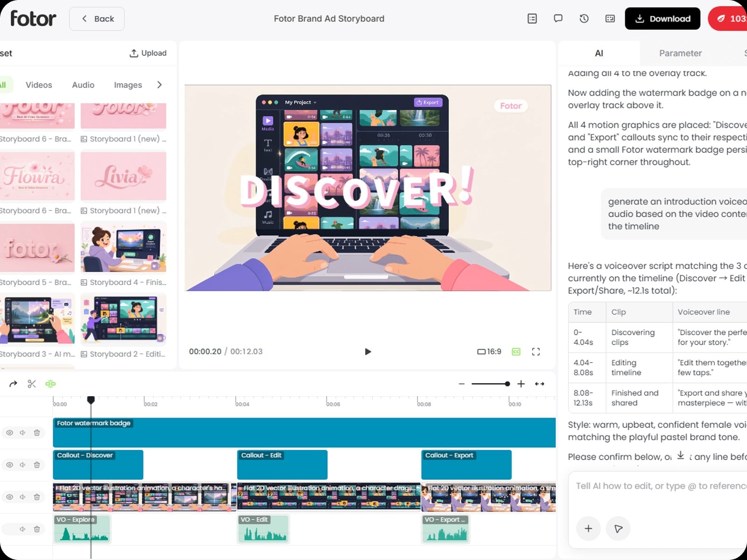
Task: Jump to latest message down-arrow icon
Action: (x=681, y=455)
